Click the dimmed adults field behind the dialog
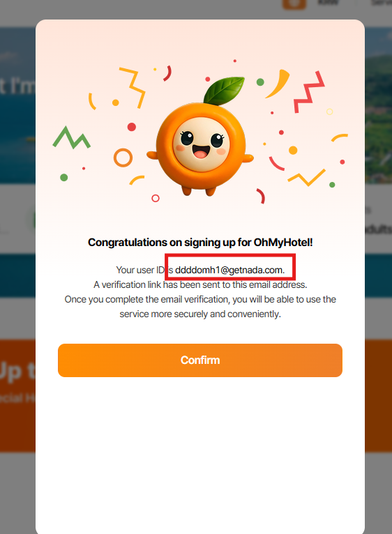The width and height of the screenshot is (392, 534). pos(378,229)
